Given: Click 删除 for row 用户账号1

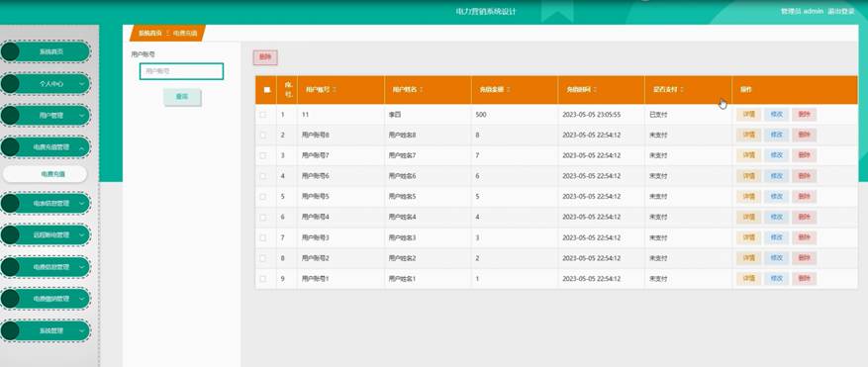Looking at the screenshot, I should pyautogui.click(x=805, y=278).
